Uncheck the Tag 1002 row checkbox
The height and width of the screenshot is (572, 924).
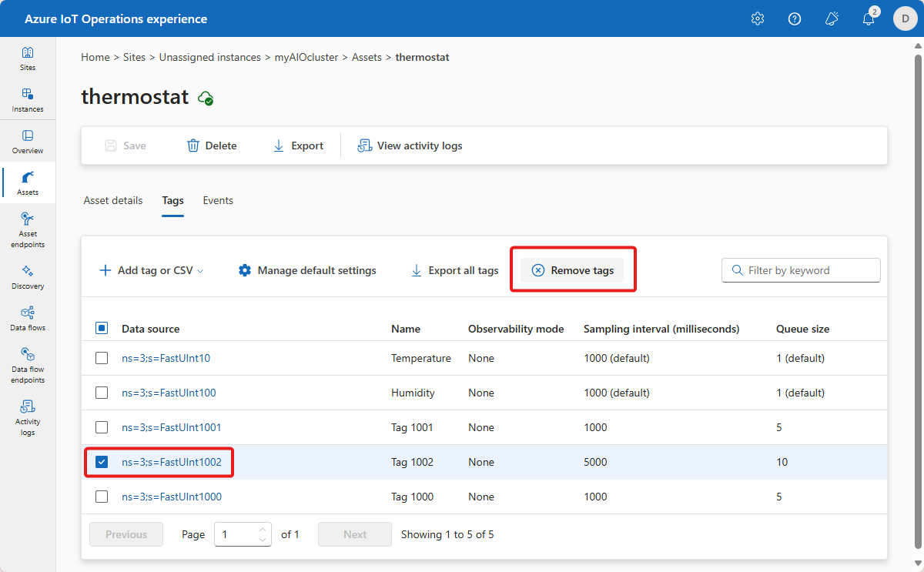click(102, 462)
